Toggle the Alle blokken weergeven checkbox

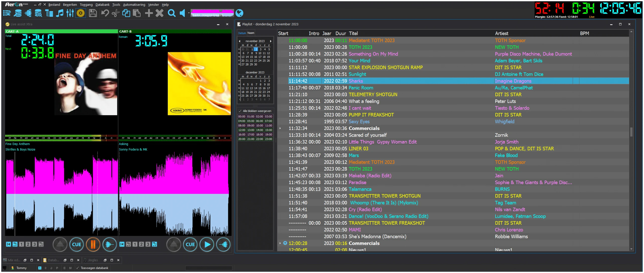click(240, 111)
